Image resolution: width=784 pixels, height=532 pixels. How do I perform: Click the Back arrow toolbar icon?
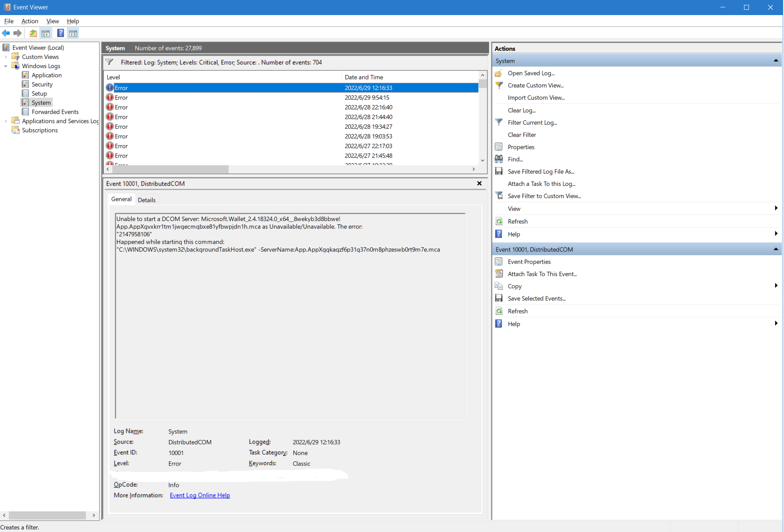tap(6, 33)
